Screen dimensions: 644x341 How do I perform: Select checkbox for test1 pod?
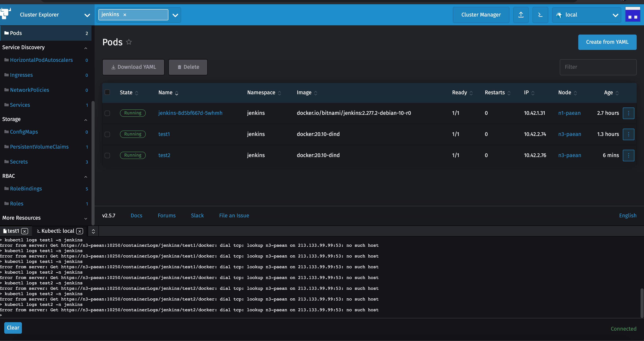pyautogui.click(x=107, y=134)
